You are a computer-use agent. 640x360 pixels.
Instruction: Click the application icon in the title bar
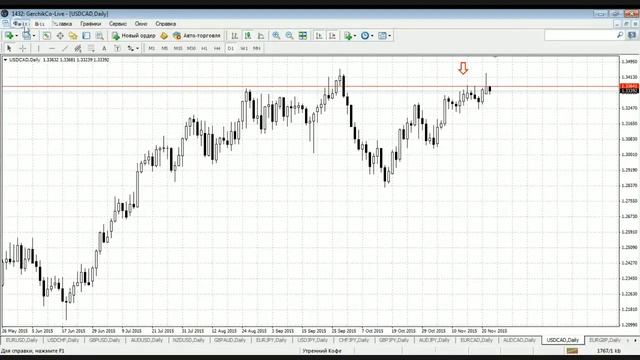click(4, 13)
